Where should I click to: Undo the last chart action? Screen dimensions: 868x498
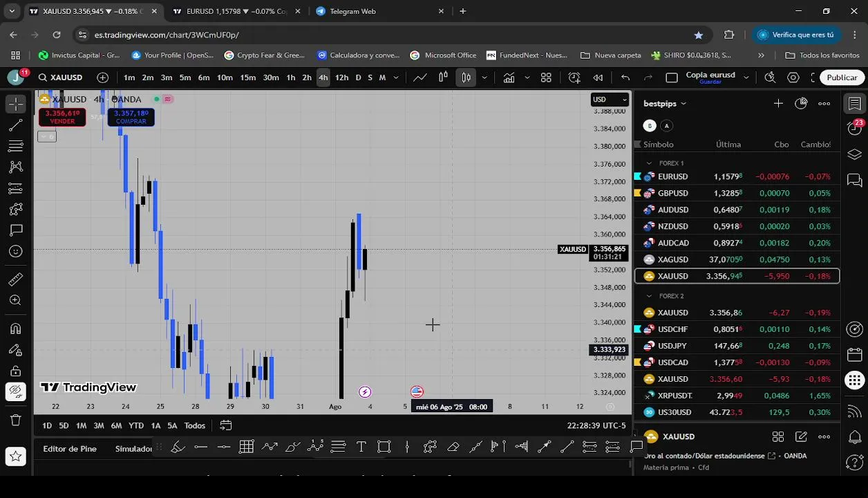625,77
